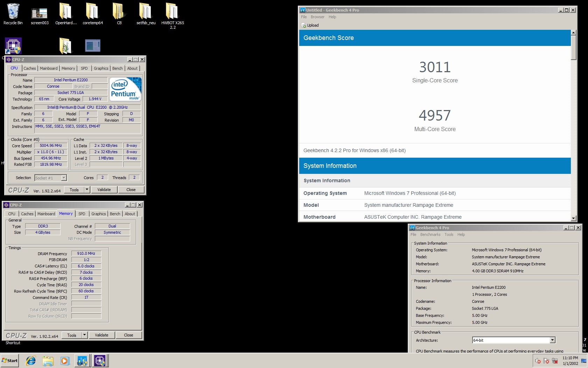This screenshot has width=588, height=368.
Task: Open the desktop folder beside the CPU-Z shortcut
Action: (x=65, y=46)
